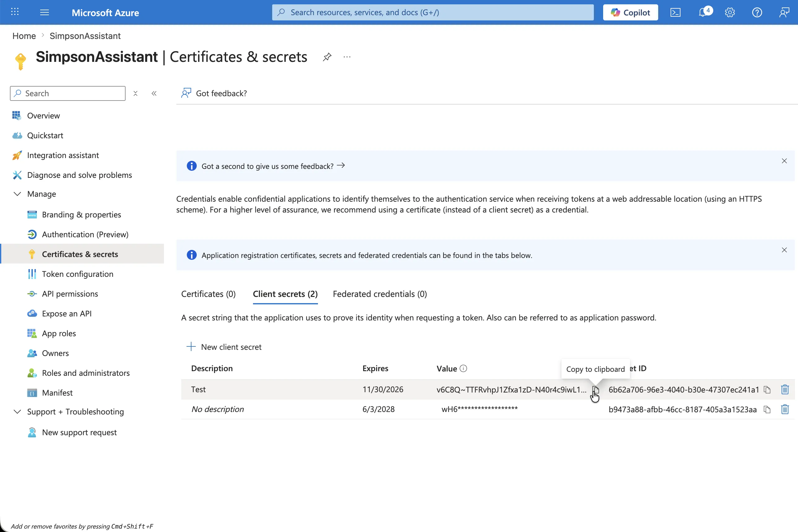Delete the Test client secret

point(785,389)
